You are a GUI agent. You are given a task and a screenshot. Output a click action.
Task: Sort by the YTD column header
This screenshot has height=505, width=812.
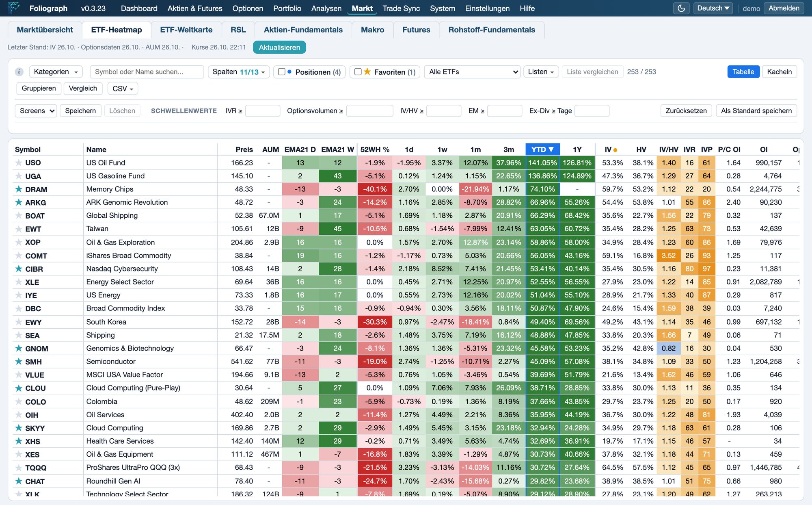[x=542, y=150]
